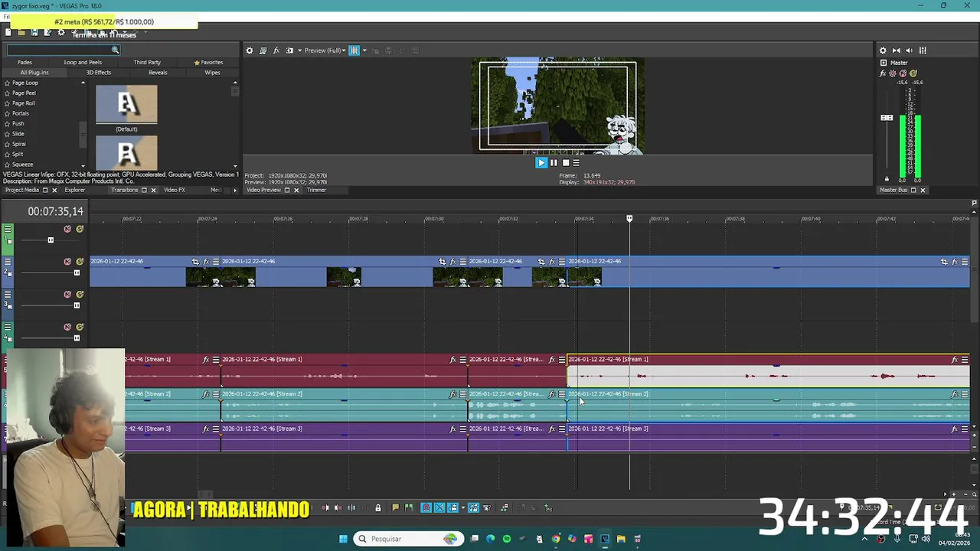The width and height of the screenshot is (980, 551).
Task: Open event FX on first video clip
Action: pyautogui.click(x=206, y=262)
